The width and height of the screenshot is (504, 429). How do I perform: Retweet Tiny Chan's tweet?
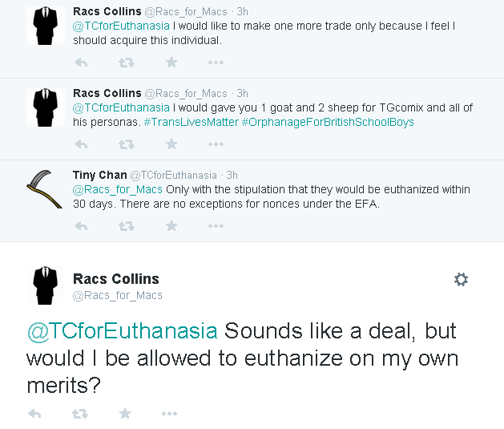coord(127,226)
